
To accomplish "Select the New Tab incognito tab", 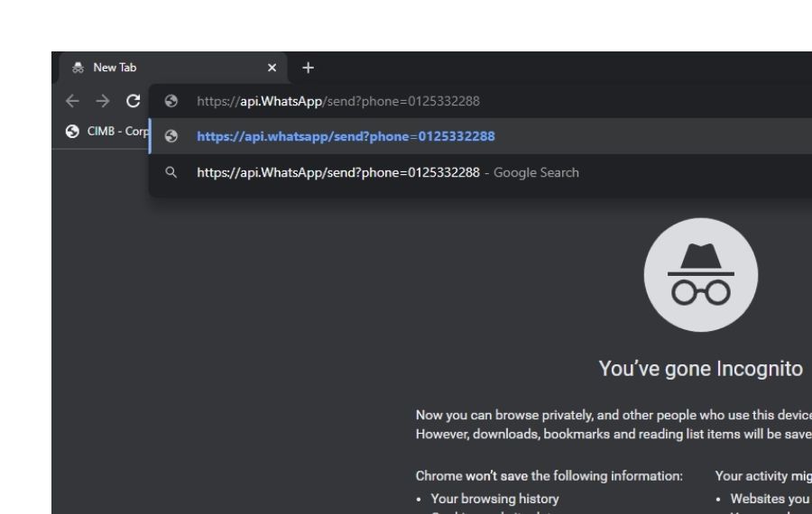I will (x=173, y=68).
